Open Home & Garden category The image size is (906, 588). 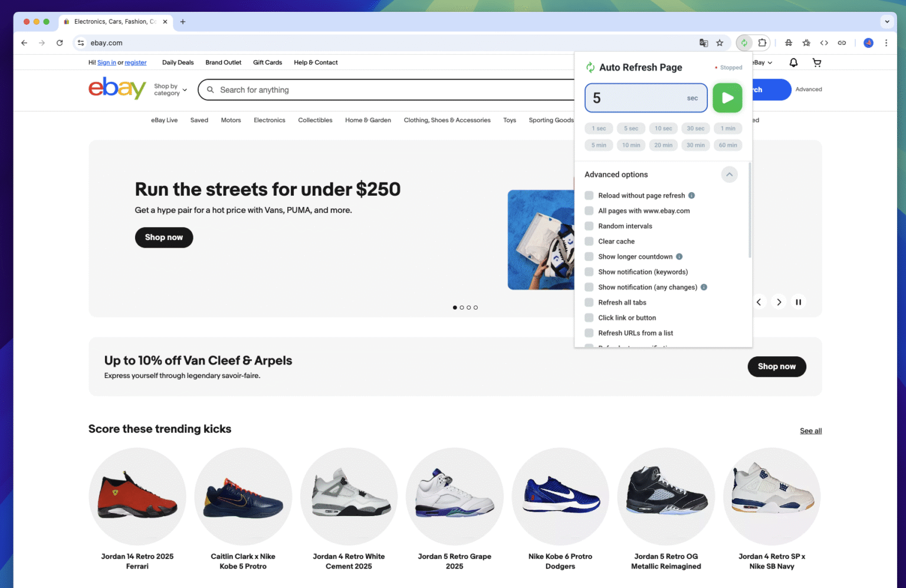368,120
